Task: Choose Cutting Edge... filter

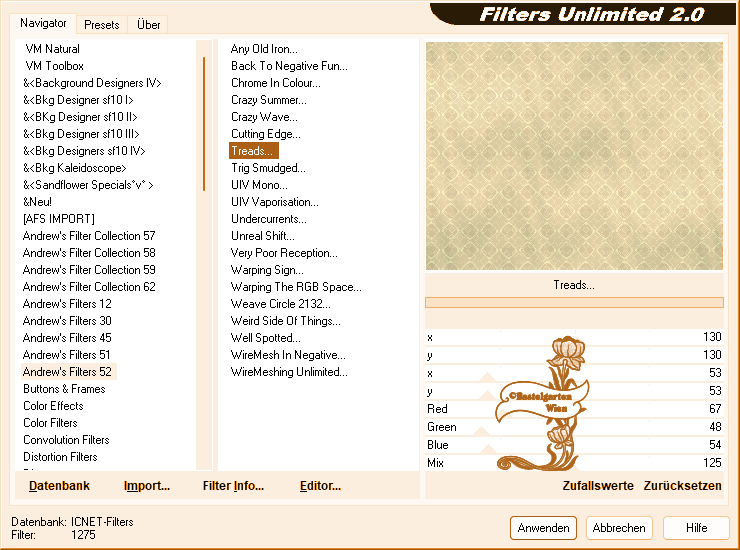Action: (x=266, y=134)
